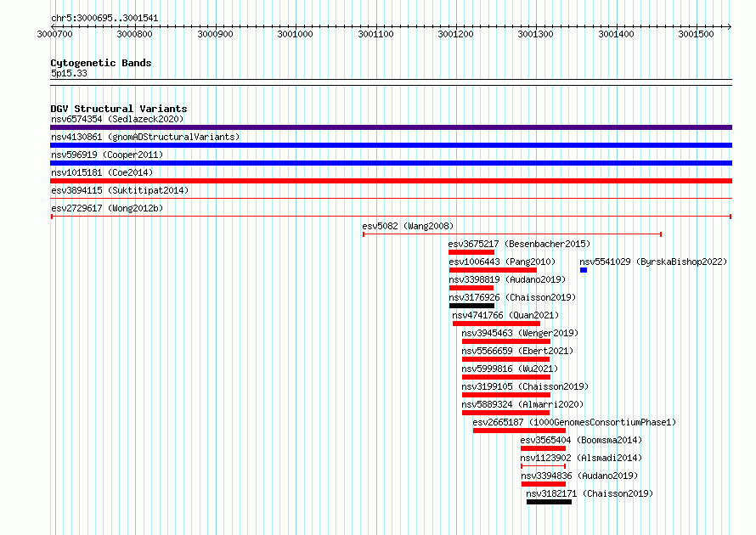Click ruler position 3001400

click(616, 34)
